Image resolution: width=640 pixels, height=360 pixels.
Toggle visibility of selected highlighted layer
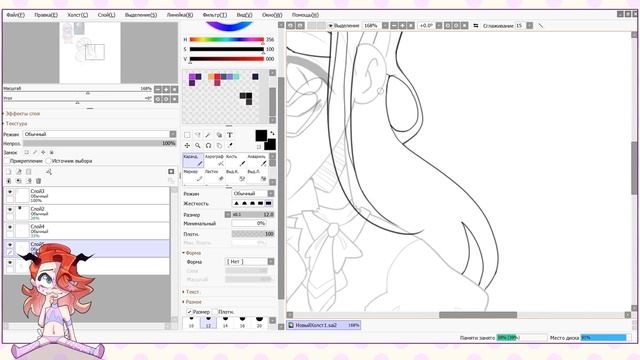click(x=10, y=245)
